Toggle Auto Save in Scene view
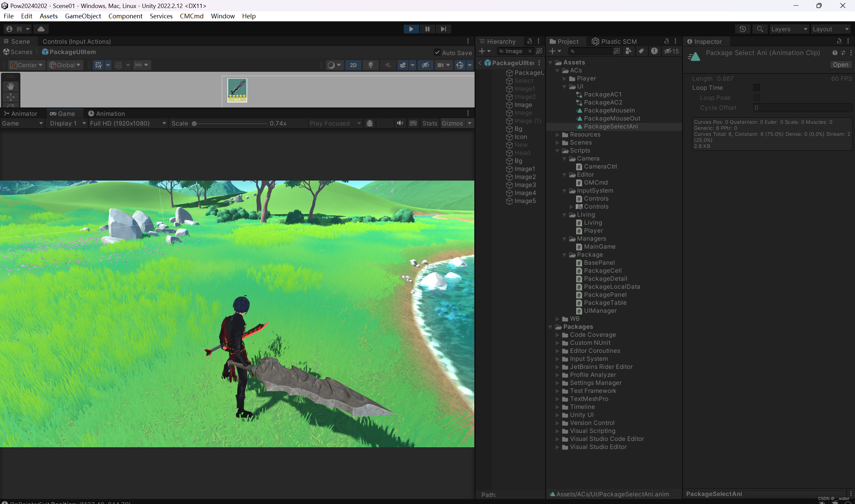 tap(437, 52)
